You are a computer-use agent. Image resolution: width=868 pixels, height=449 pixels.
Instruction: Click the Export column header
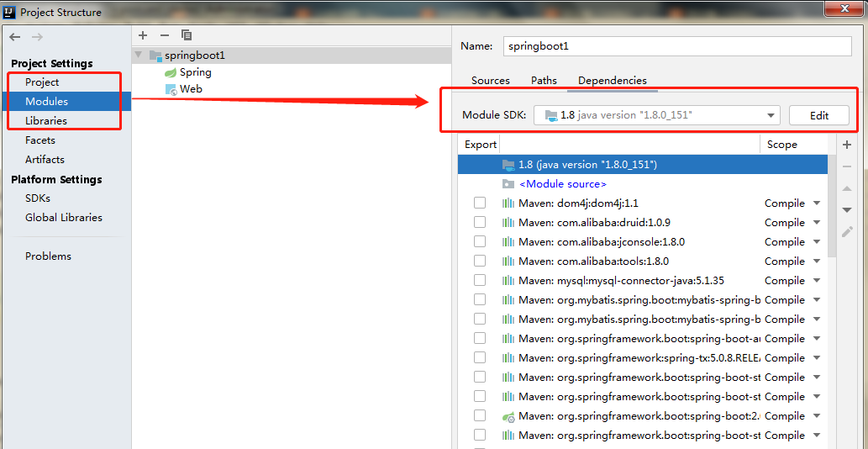tap(481, 145)
